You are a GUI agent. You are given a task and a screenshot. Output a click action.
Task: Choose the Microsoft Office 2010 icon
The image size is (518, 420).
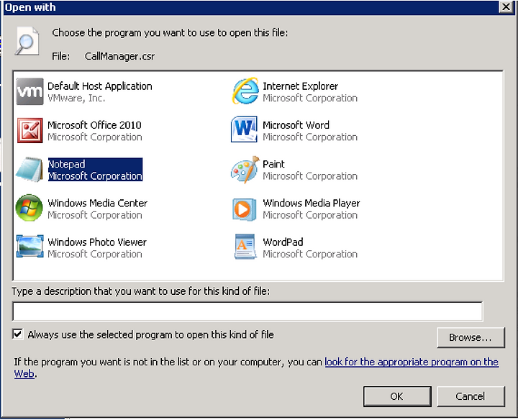29,130
